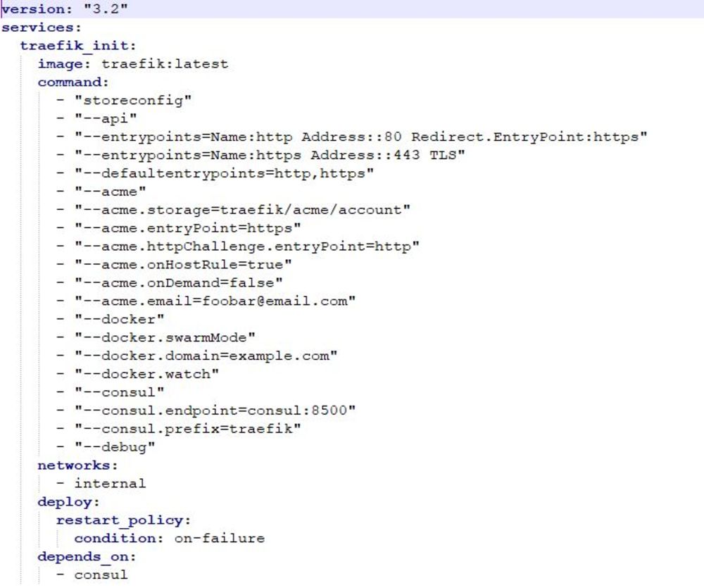Click "--consul.endpoint=consul:8500" line
Viewport: 704px width, 588px height.
pos(215,411)
